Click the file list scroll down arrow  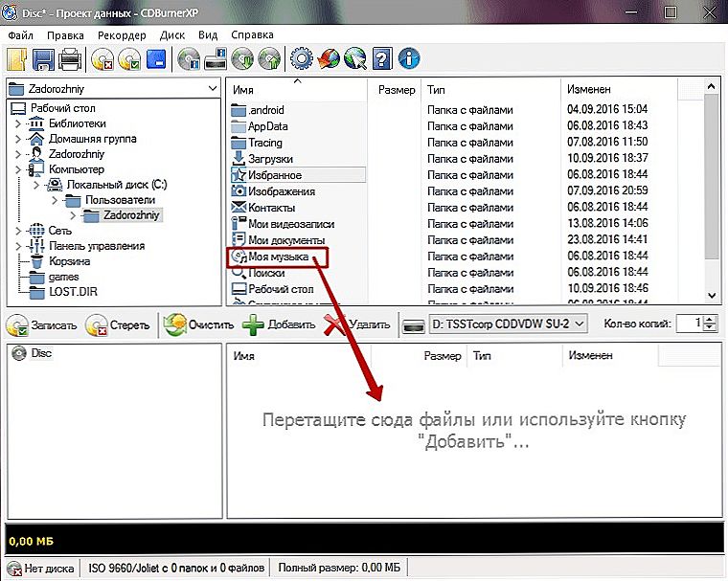[712, 295]
